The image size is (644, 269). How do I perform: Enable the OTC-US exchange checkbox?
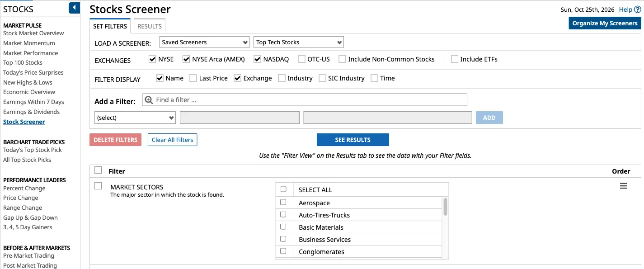pyautogui.click(x=301, y=59)
